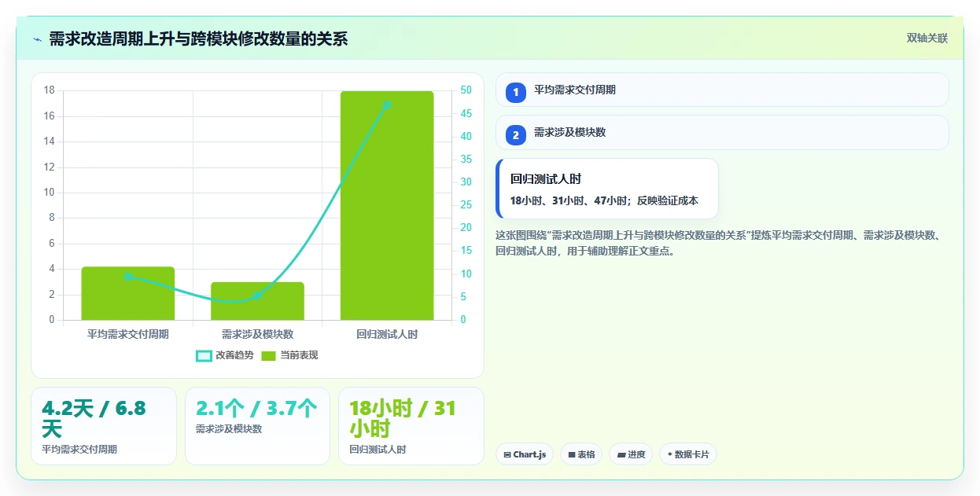The height and width of the screenshot is (496, 980).
Task: Select the 平均需求交付周期 list item
Action: [722, 90]
